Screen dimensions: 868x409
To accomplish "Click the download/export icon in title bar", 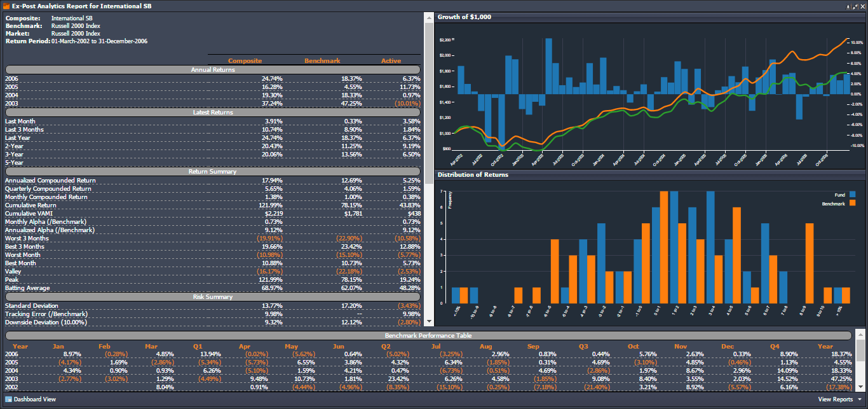I will pos(848,6).
